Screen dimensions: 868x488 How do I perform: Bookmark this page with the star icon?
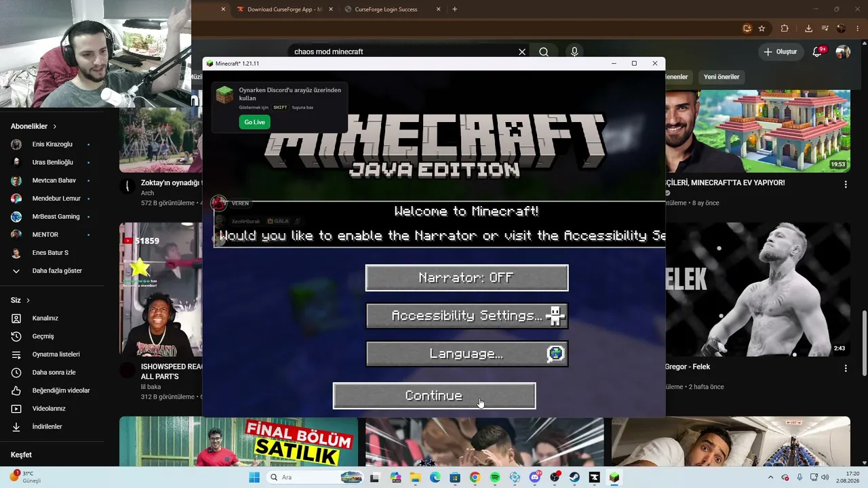click(762, 28)
